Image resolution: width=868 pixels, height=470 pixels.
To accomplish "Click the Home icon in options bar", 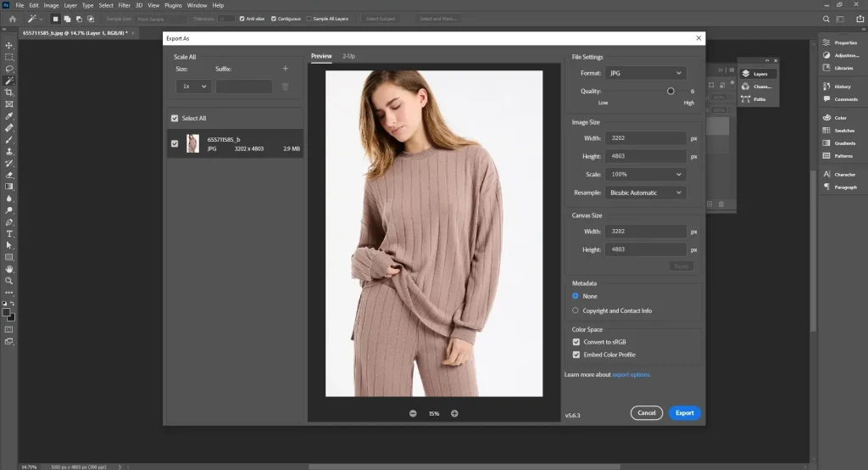I will pyautogui.click(x=12, y=19).
